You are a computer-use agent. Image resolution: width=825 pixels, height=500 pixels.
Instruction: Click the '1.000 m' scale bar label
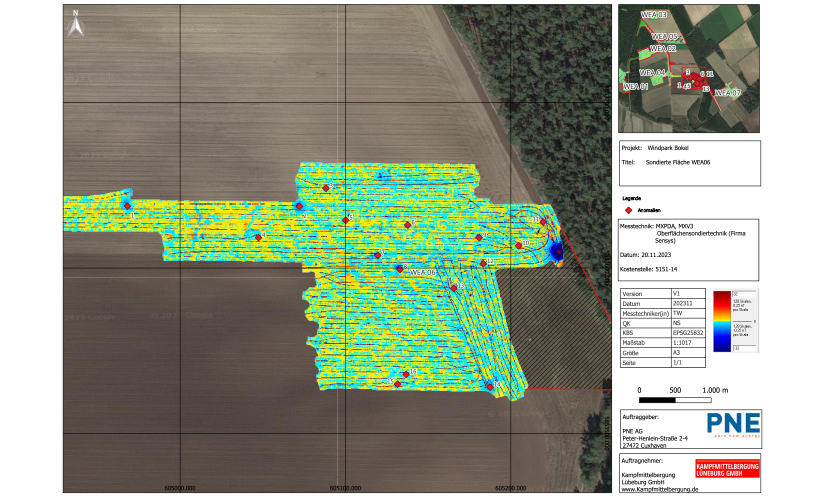(x=715, y=391)
